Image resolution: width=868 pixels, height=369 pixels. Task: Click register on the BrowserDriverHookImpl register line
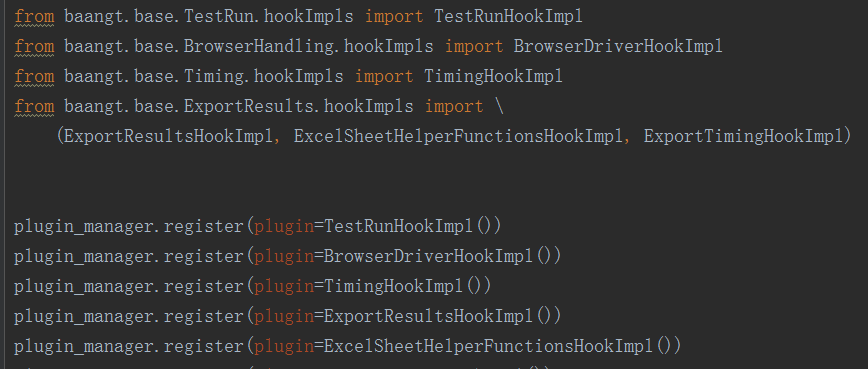[204, 256]
